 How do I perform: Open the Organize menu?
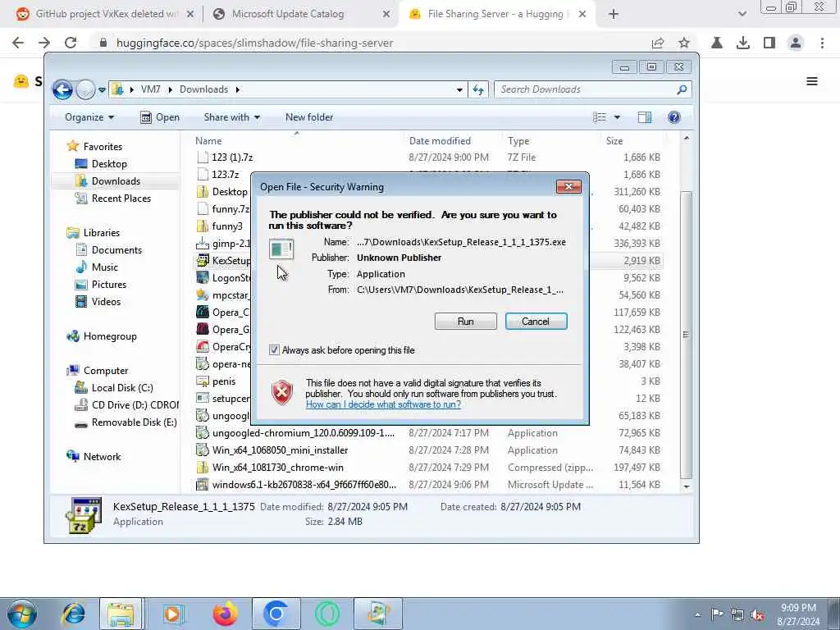pyautogui.click(x=89, y=117)
